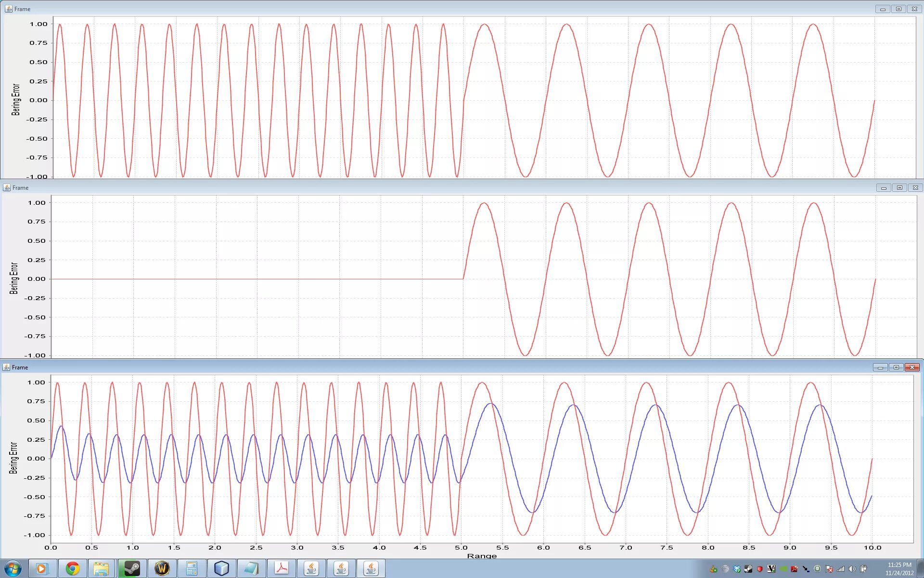
Task: Switch to Adobe Reader in taskbar
Action: tap(282, 569)
